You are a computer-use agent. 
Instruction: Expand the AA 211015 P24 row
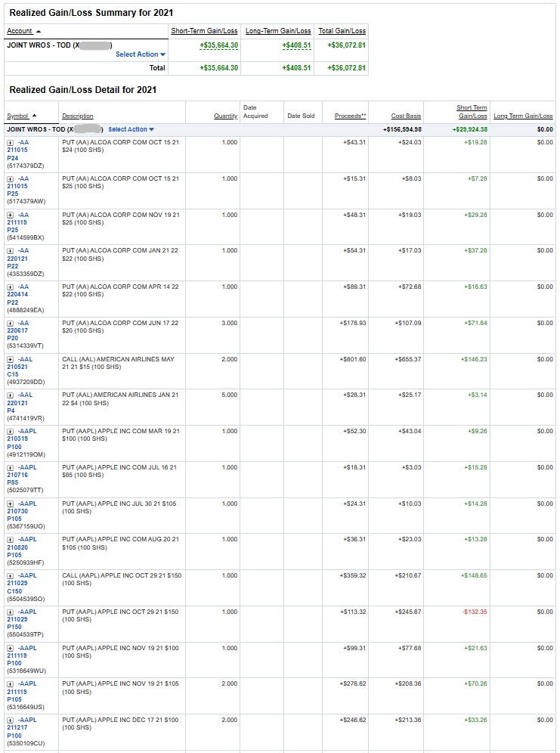(10, 143)
